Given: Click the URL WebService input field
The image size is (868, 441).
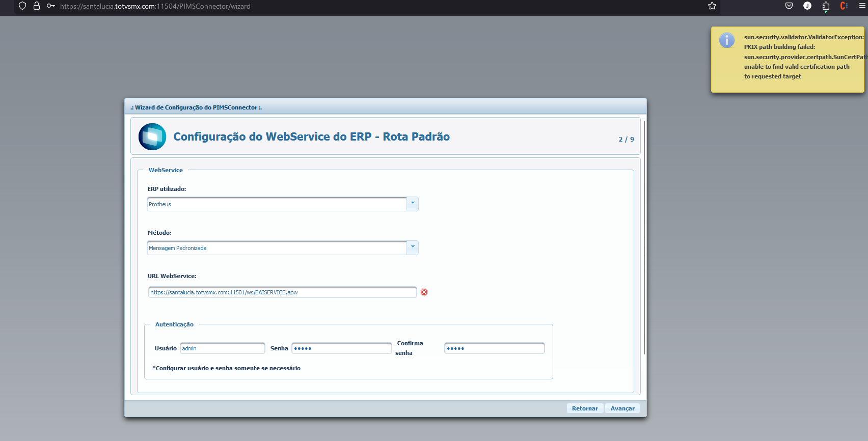Looking at the screenshot, I should click(283, 292).
